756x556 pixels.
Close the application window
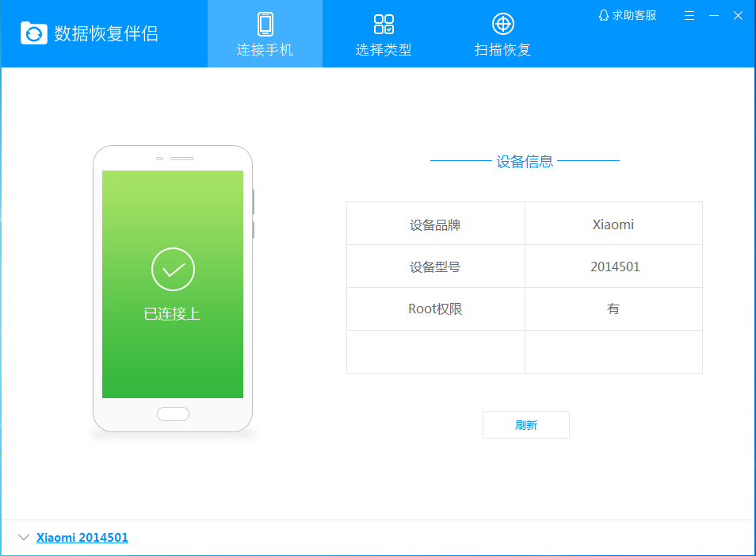click(x=738, y=15)
